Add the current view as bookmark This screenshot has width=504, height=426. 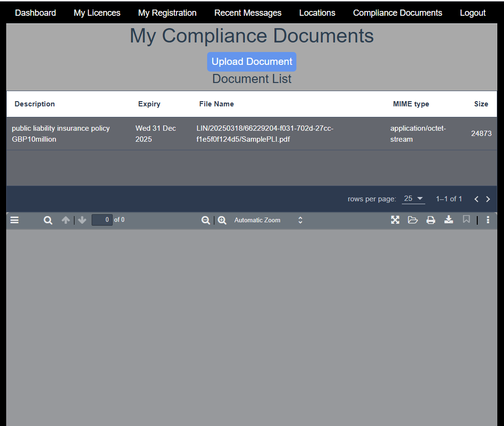[x=466, y=220]
